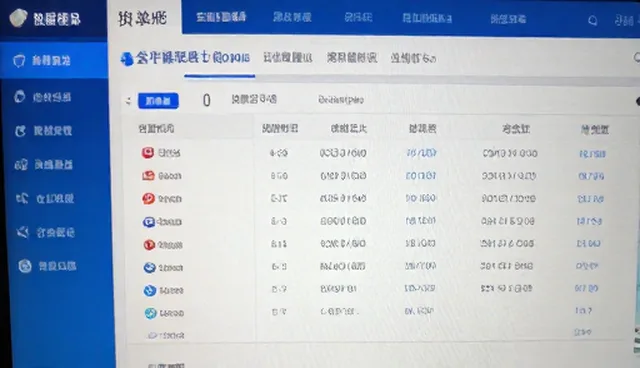Switch to the second sub-tab under the title bar

287,58
